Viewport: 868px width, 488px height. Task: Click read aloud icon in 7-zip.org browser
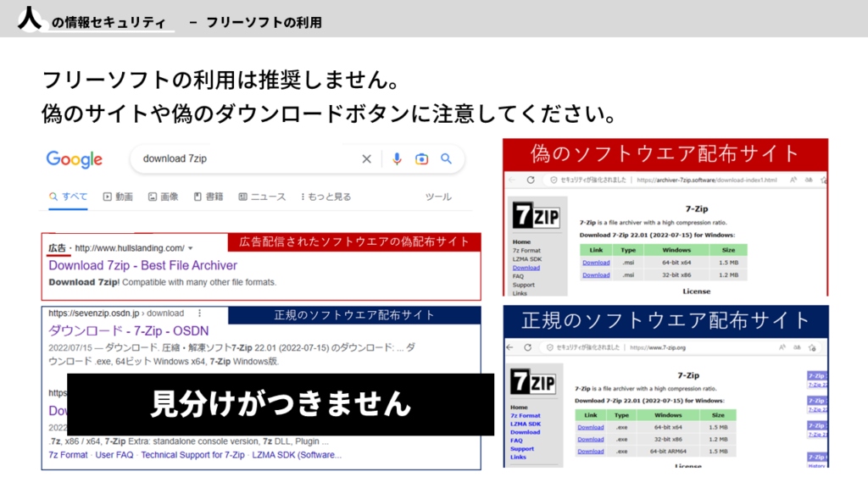tap(782, 347)
